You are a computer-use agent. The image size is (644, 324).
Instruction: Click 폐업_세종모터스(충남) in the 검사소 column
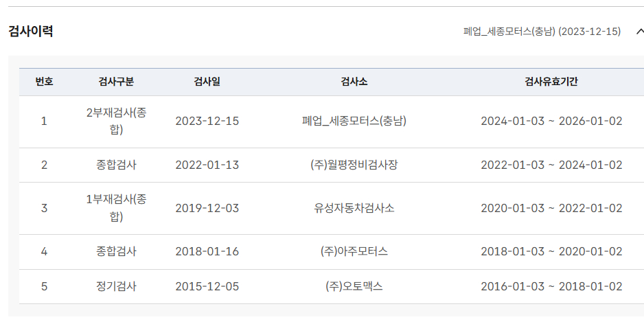click(x=354, y=121)
